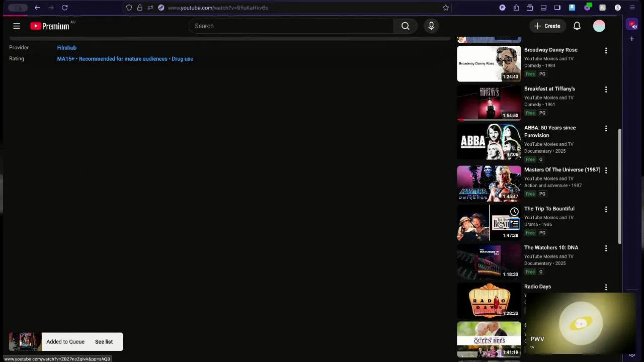
Task: Click the YouTube search input field
Action: [291, 26]
